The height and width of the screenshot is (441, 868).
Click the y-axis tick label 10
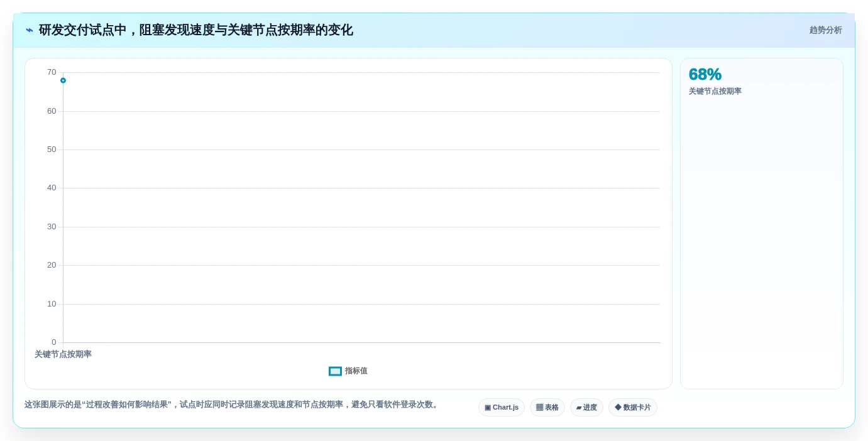coord(52,304)
